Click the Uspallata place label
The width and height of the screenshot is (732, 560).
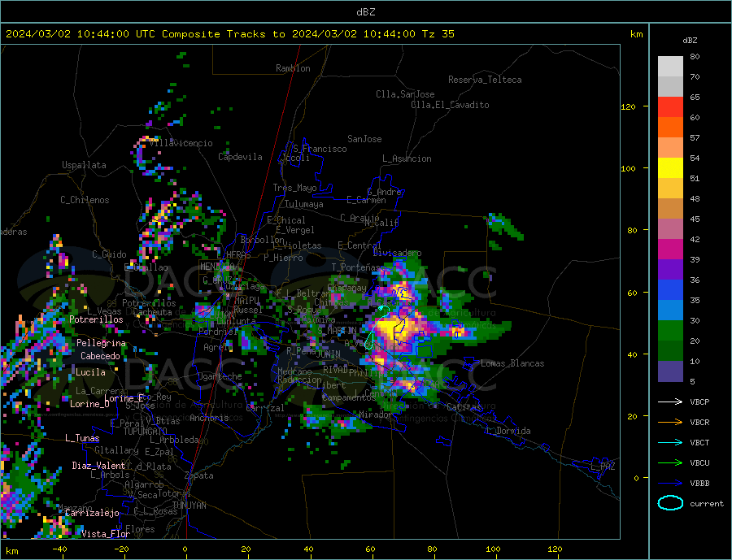pyautogui.click(x=84, y=165)
